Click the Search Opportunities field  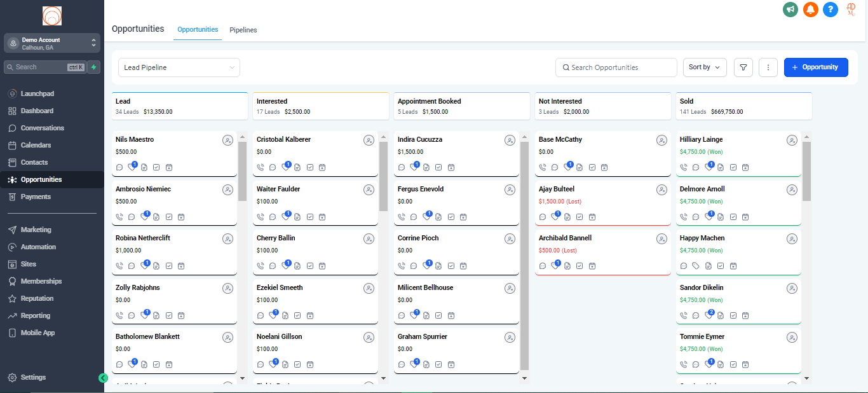(616, 67)
